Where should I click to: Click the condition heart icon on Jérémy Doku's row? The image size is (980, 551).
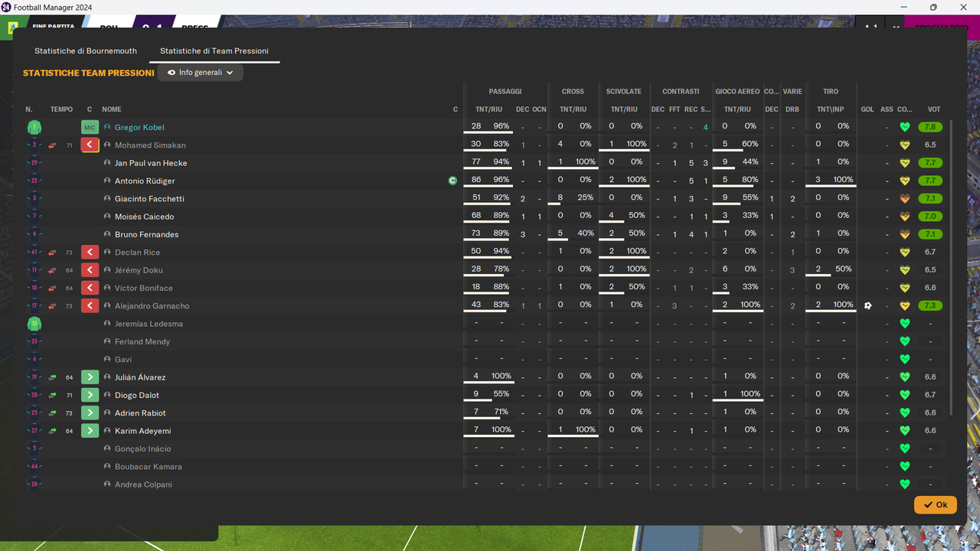[905, 269]
